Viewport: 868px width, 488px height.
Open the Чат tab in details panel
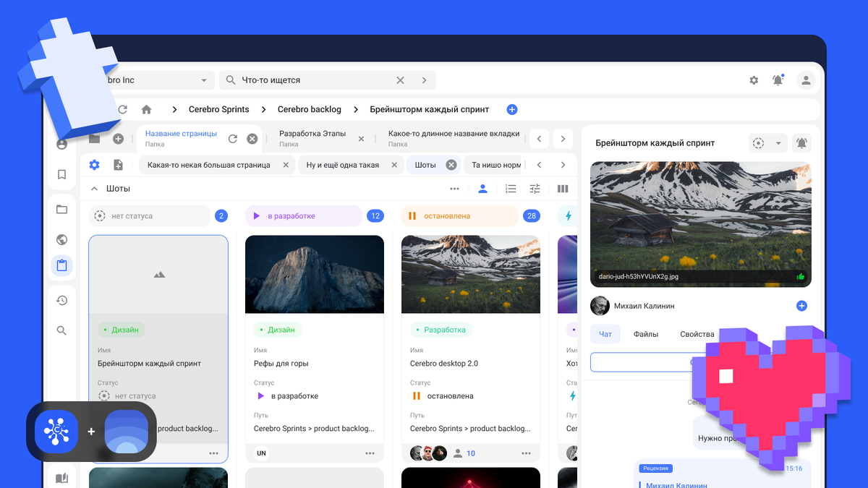tap(605, 334)
